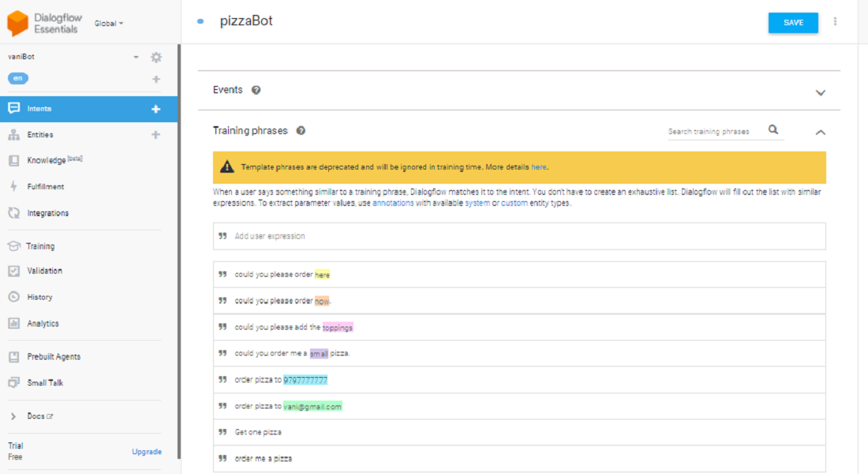Click the plus icon to create intent

pyautogui.click(x=156, y=109)
